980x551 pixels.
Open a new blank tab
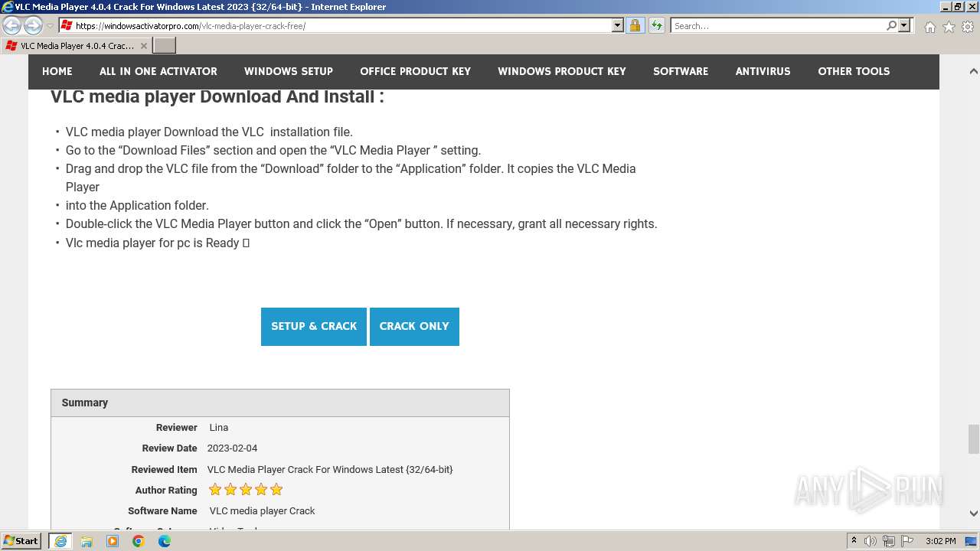click(165, 46)
